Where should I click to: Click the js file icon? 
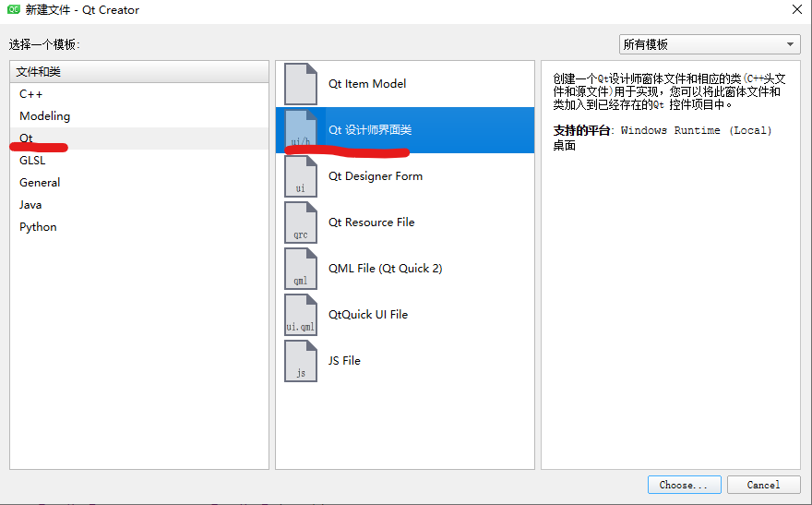coord(301,361)
